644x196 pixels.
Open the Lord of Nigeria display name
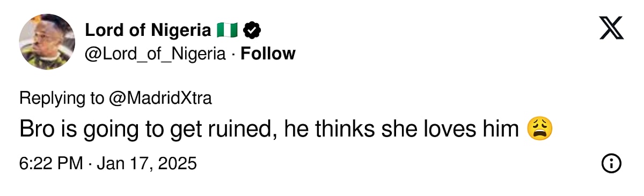pyautogui.click(x=148, y=31)
